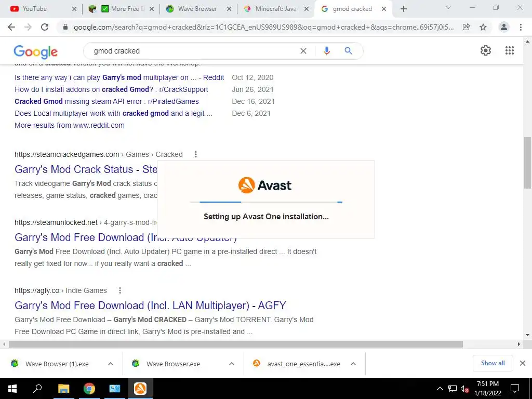Expand options for avast_one_essential exe download
The width and height of the screenshot is (532, 399).
(x=353, y=364)
